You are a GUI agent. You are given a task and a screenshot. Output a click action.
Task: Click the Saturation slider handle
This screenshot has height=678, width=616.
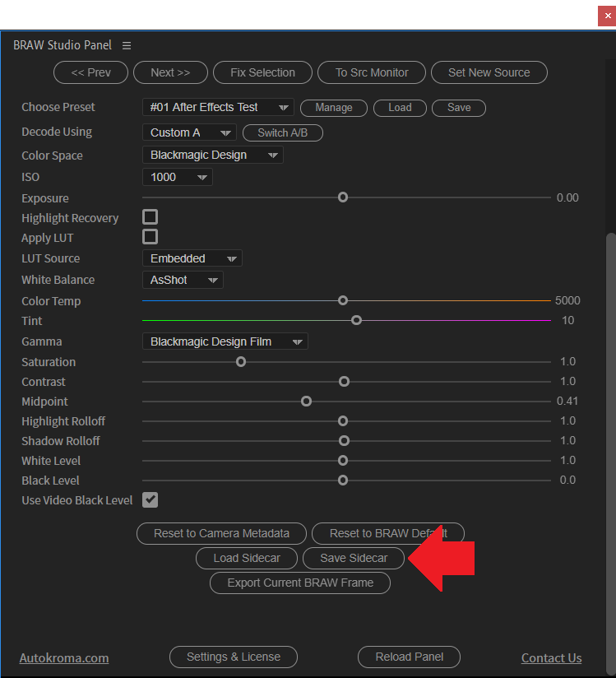(x=241, y=362)
